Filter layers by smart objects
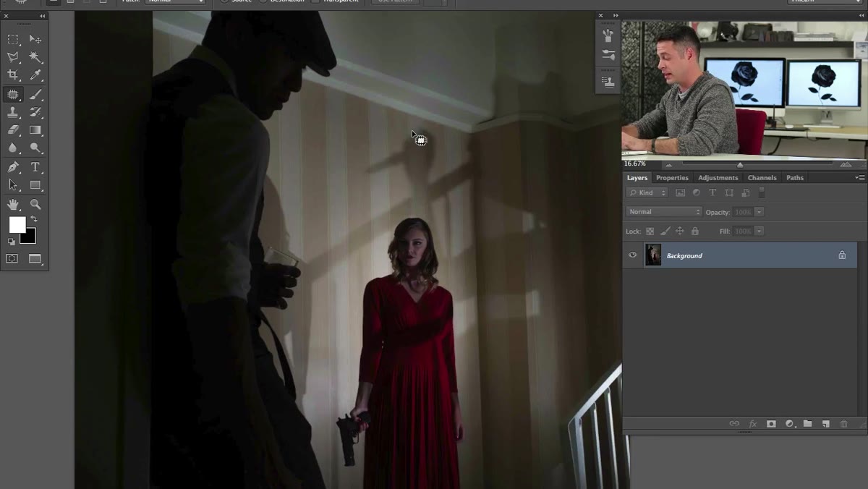The image size is (868, 489). (745, 193)
